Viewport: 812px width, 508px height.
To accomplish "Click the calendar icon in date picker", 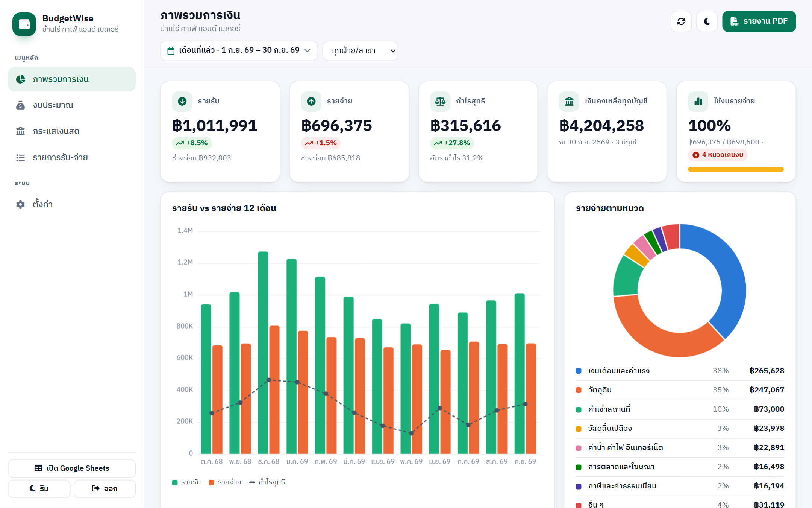I will point(171,51).
